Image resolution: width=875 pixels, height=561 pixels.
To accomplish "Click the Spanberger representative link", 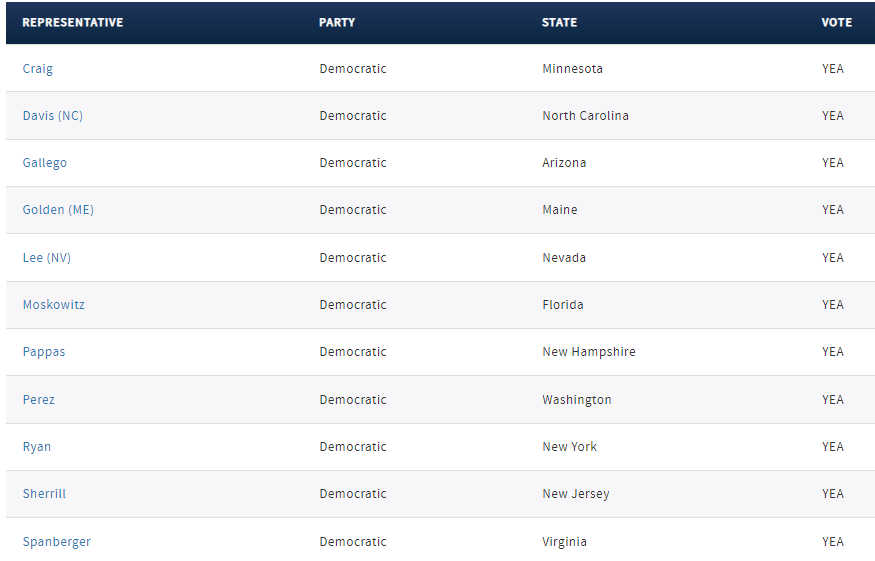I will pyautogui.click(x=56, y=542).
